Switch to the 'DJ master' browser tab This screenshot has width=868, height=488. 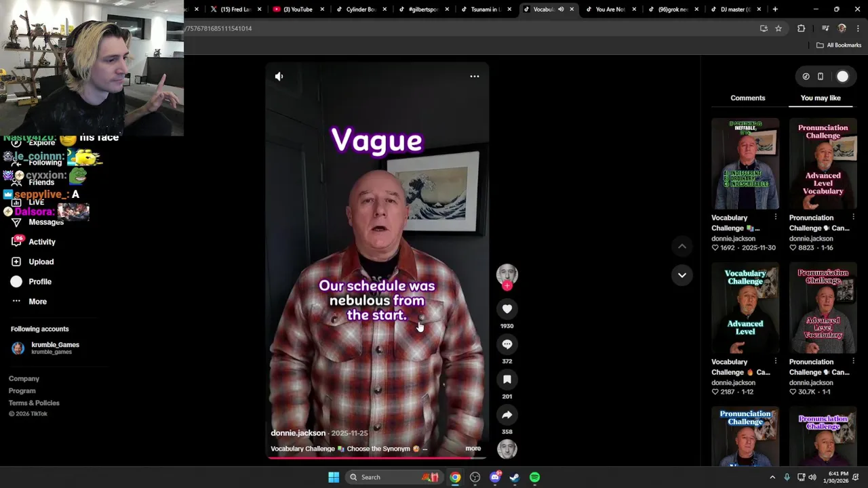735,9
